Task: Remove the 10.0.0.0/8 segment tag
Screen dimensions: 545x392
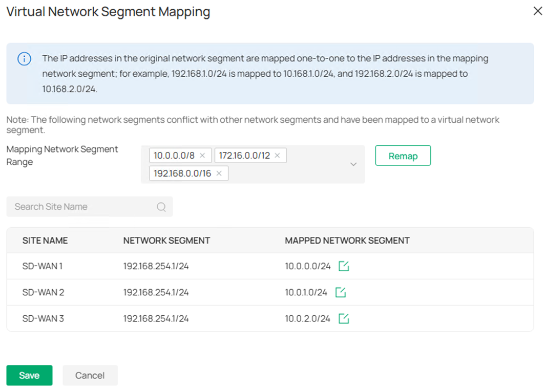Action: [x=203, y=155]
